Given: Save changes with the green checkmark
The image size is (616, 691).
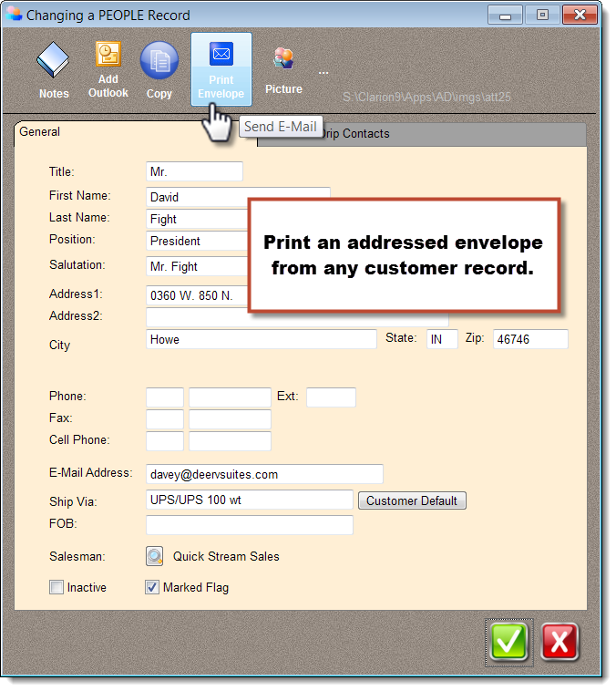Looking at the screenshot, I should (x=509, y=642).
